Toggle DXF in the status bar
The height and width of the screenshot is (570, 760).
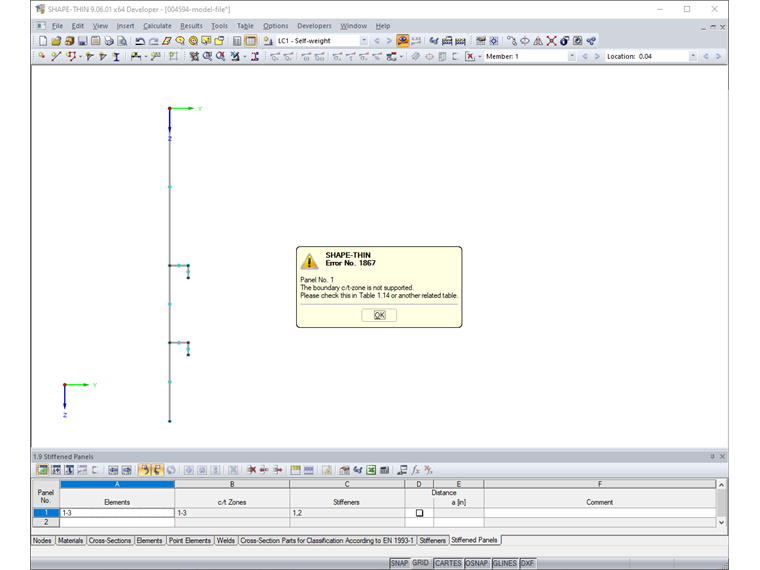click(527, 563)
